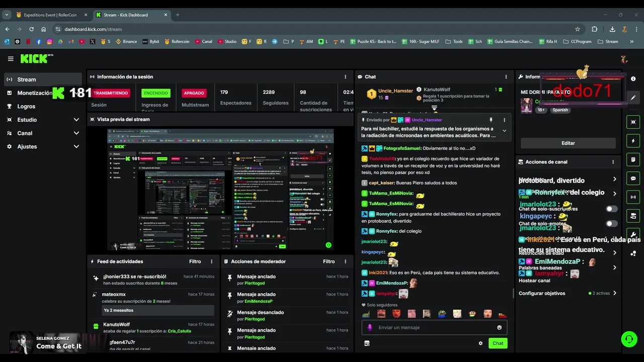This screenshot has height=362, width=644.
Task: Open Palabras baneadas arrow
Action: 614,267
